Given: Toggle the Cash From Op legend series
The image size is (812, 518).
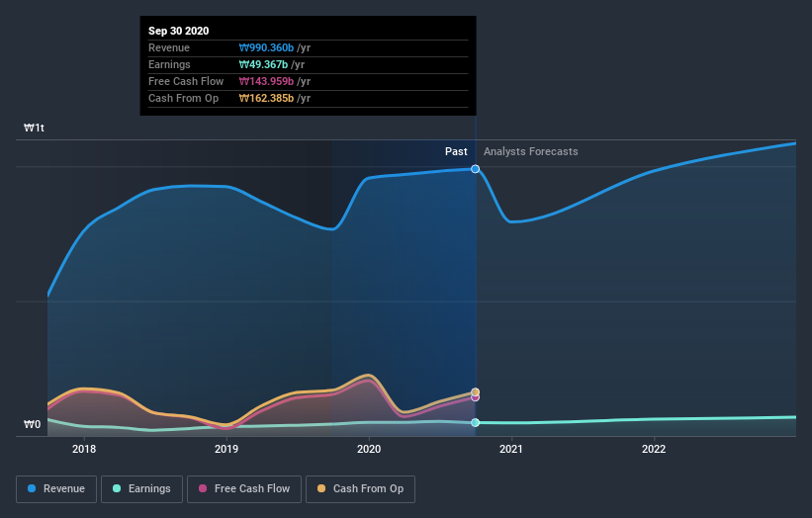Looking at the screenshot, I should click(x=360, y=489).
